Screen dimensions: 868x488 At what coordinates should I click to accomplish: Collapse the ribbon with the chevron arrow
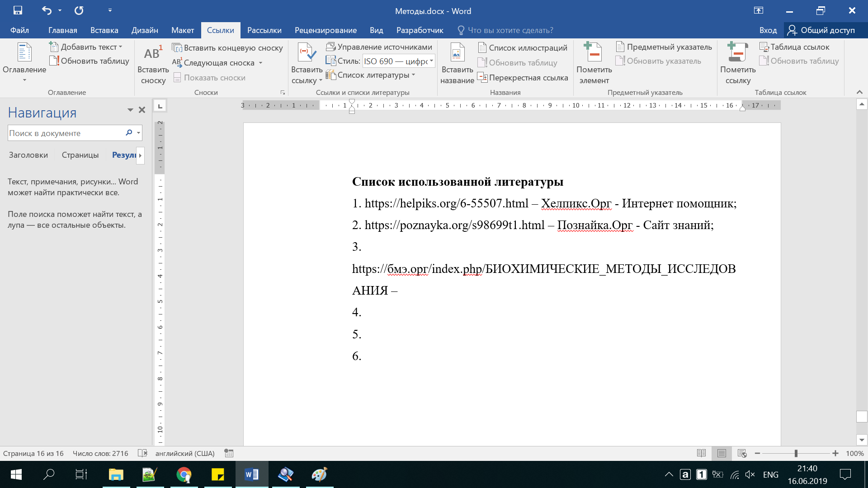pos(859,92)
